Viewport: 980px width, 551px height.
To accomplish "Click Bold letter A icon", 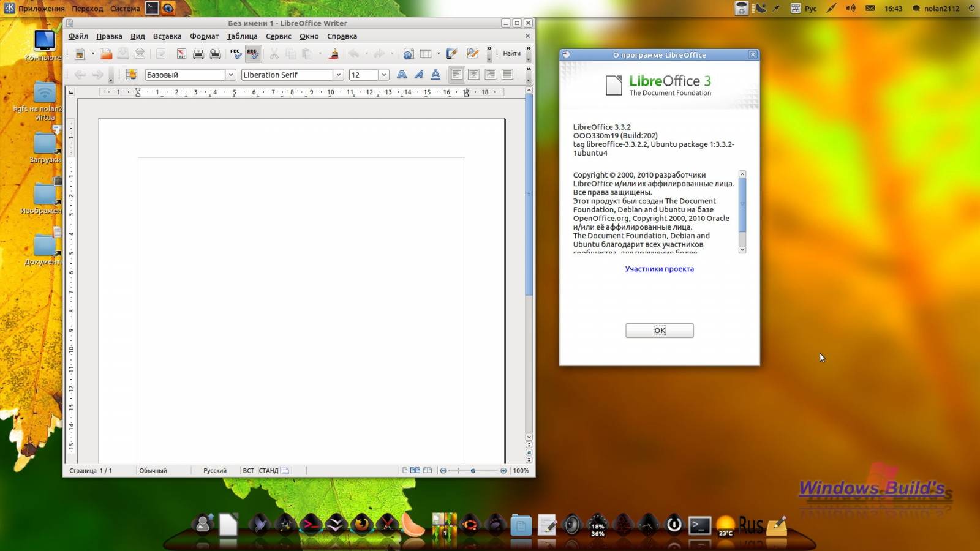I will coord(402,75).
